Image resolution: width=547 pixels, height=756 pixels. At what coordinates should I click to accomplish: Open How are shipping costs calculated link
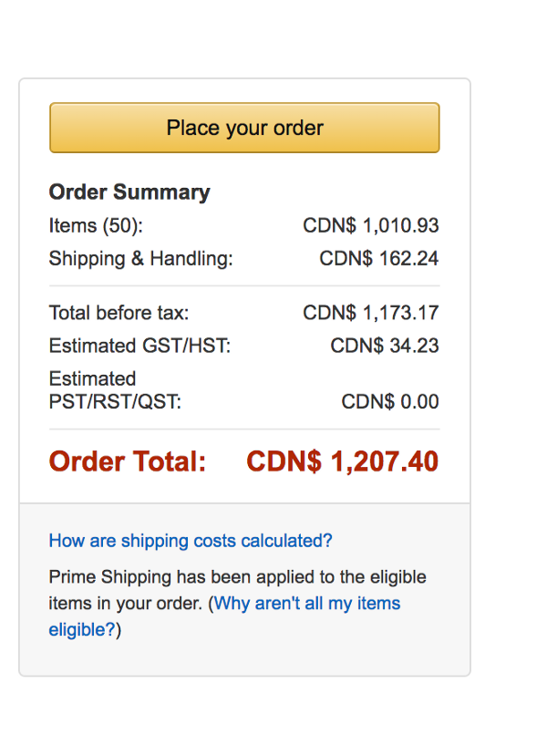[x=191, y=541]
